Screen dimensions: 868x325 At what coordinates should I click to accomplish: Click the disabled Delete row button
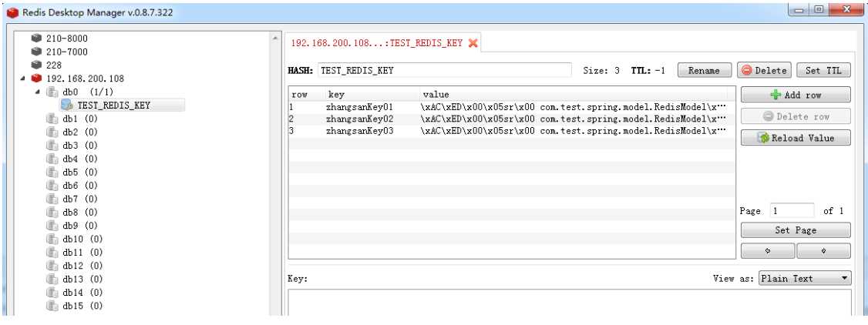(x=796, y=116)
